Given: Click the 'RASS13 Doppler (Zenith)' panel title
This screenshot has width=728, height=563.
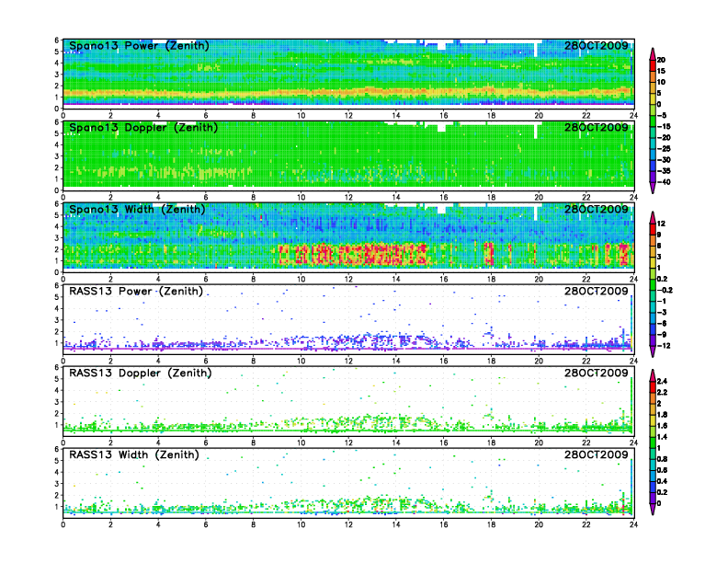Looking at the screenshot, I should [141, 373].
